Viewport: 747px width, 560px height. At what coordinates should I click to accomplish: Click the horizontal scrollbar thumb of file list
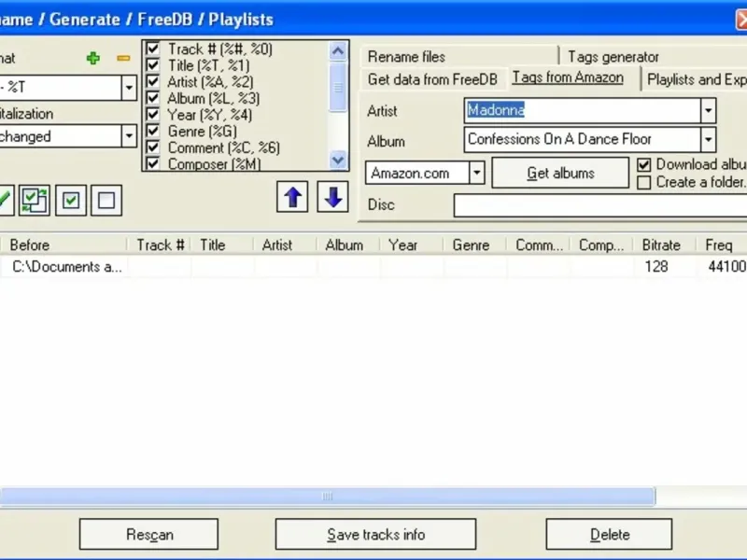[x=328, y=497]
